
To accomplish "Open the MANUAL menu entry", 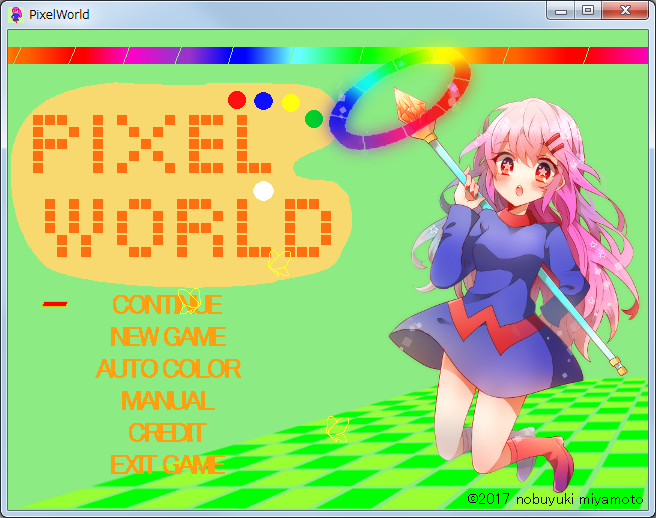I will coord(168,401).
